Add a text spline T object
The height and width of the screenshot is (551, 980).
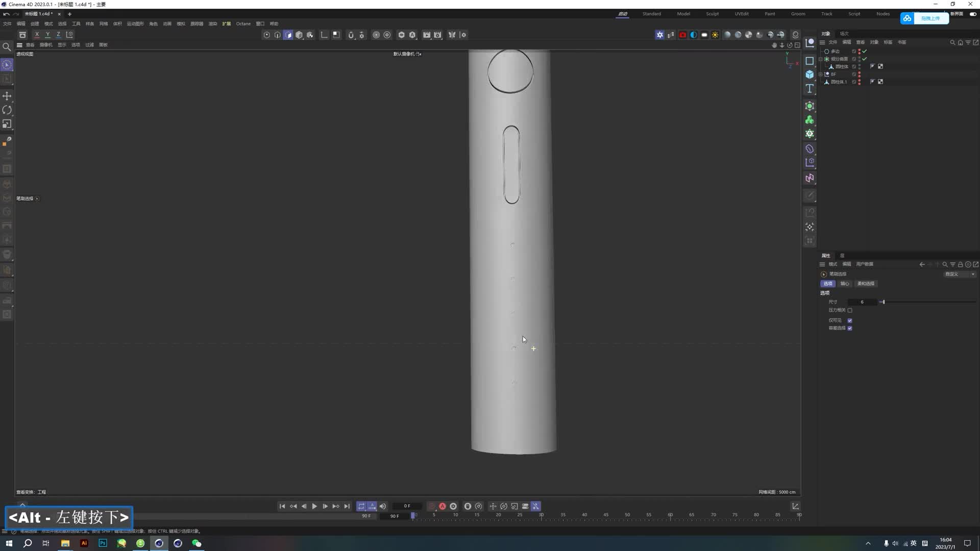tap(810, 89)
